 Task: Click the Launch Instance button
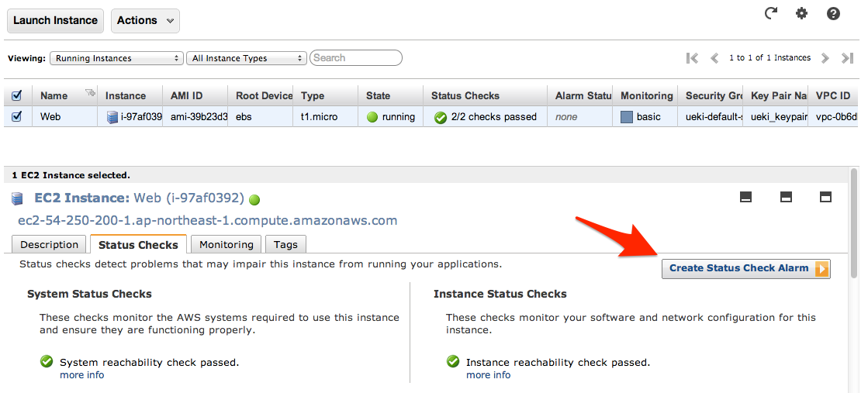click(x=55, y=20)
